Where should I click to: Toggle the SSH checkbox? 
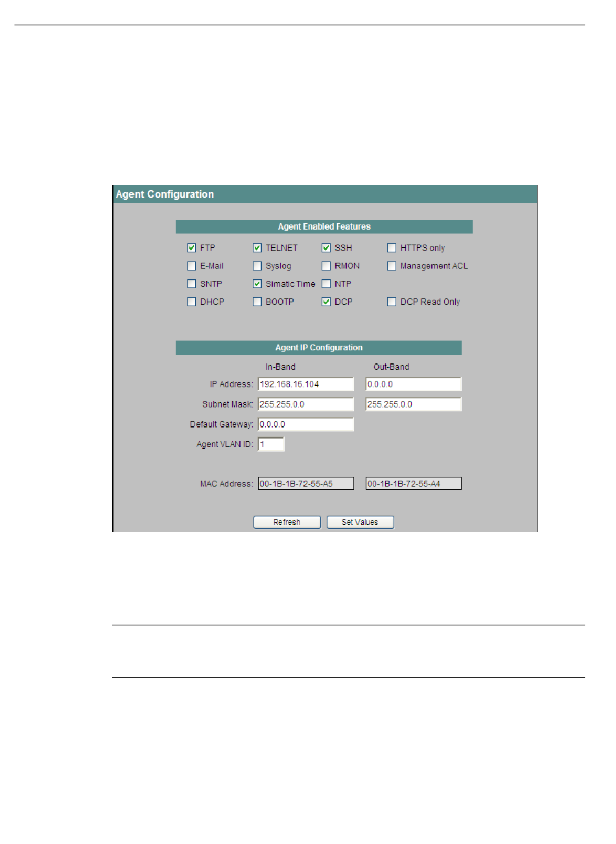point(326,248)
